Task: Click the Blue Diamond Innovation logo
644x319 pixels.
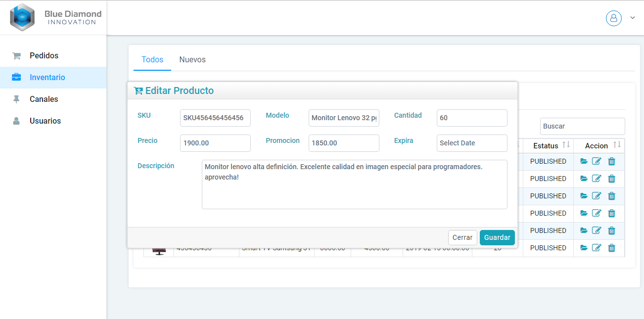Action: tap(55, 17)
